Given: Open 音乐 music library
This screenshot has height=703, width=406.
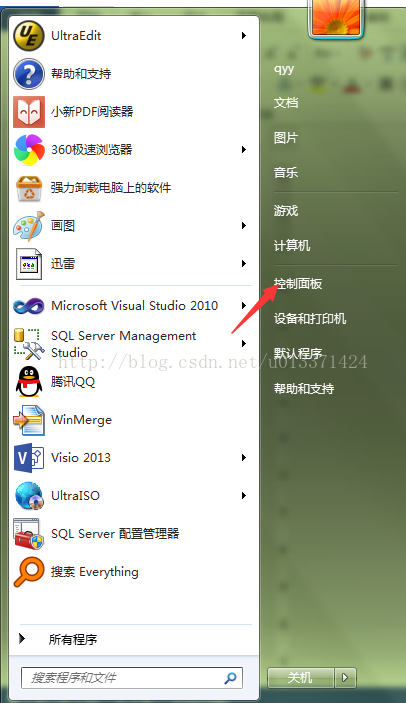Looking at the screenshot, I should (286, 173).
